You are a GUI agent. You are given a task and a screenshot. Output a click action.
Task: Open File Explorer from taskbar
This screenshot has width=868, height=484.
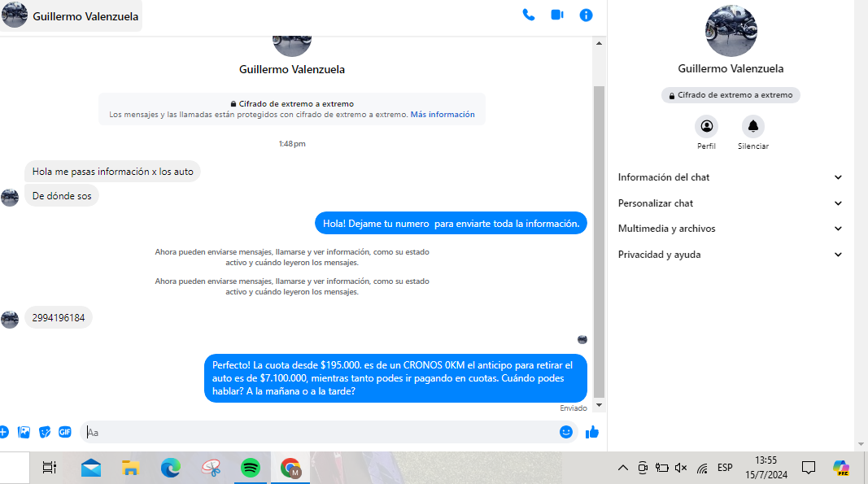[x=131, y=468]
